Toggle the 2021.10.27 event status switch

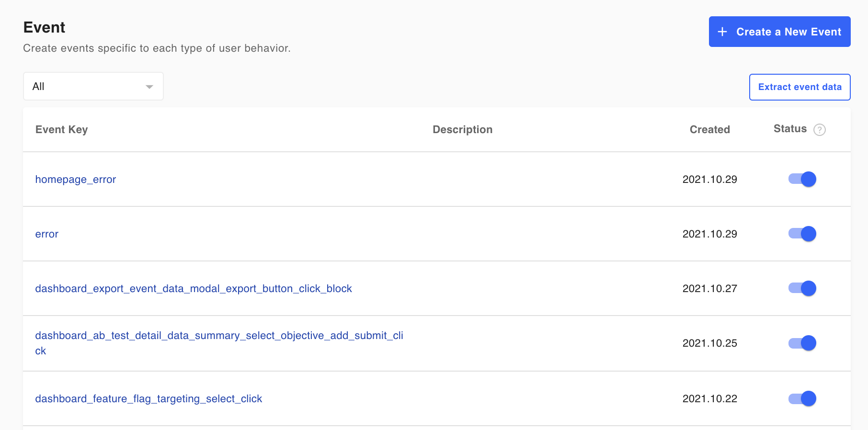click(x=802, y=288)
